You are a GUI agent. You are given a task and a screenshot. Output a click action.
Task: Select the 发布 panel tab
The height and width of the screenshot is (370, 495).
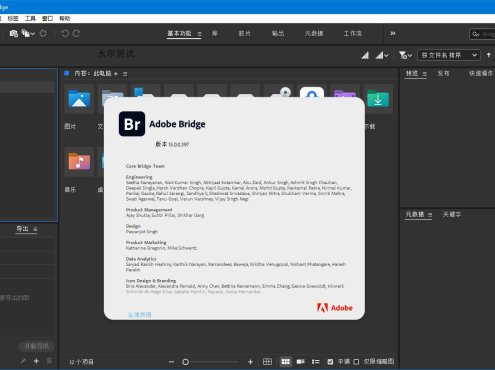[443, 73]
